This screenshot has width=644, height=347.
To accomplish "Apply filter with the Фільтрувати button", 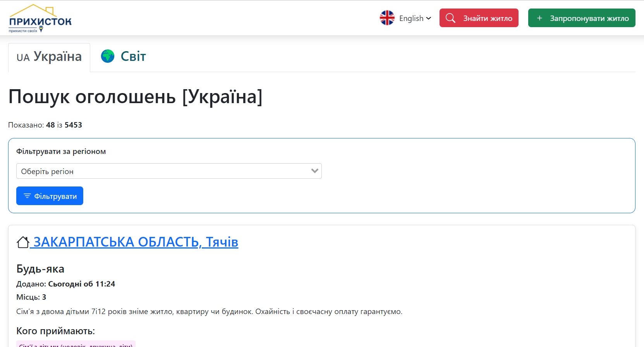I will point(50,196).
